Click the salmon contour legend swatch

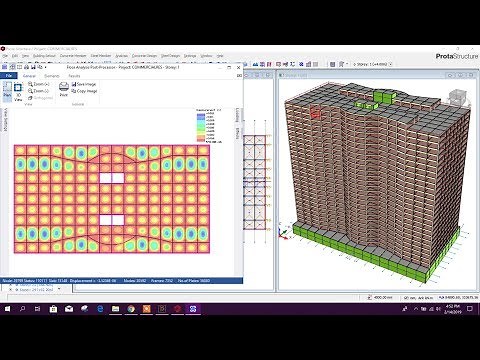pyautogui.click(x=201, y=139)
